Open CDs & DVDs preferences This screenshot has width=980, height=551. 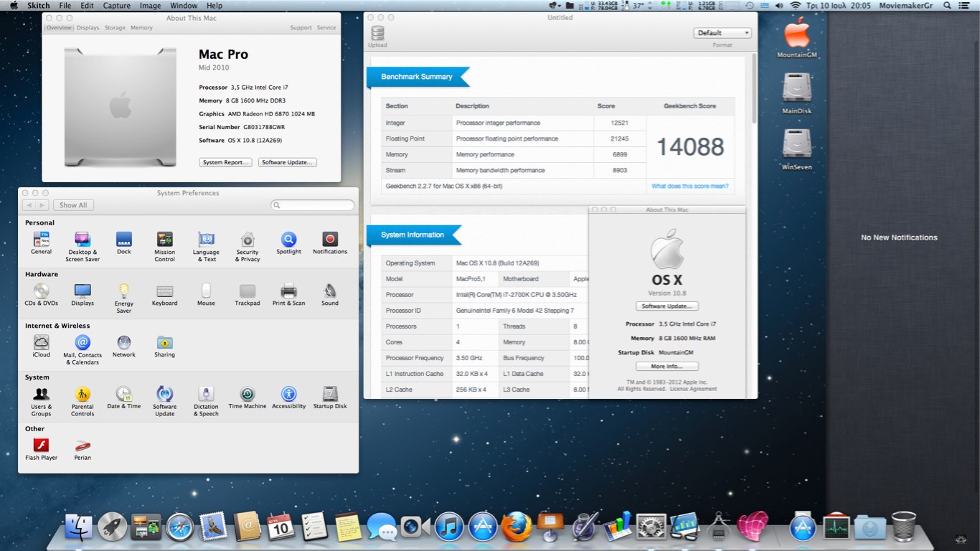(x=41, y=295)
